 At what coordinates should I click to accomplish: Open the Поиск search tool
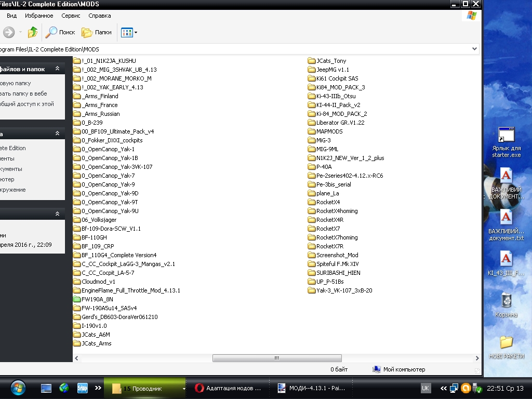(60, 32)
